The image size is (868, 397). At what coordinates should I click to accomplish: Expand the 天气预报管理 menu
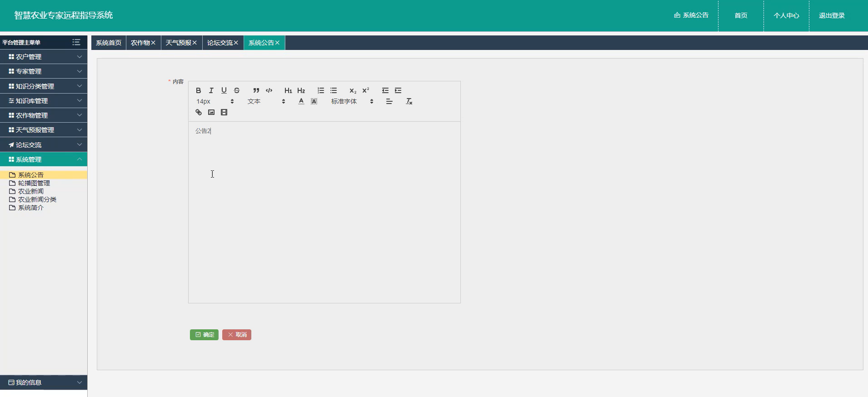(44, 130)
